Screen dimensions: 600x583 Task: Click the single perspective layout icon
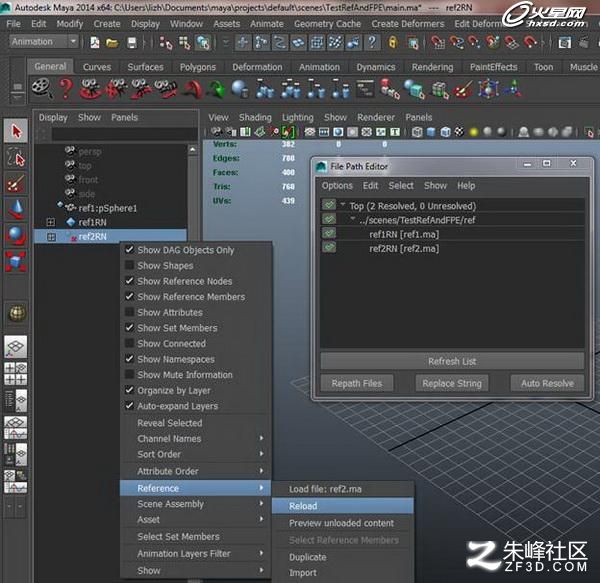[16, 346]
